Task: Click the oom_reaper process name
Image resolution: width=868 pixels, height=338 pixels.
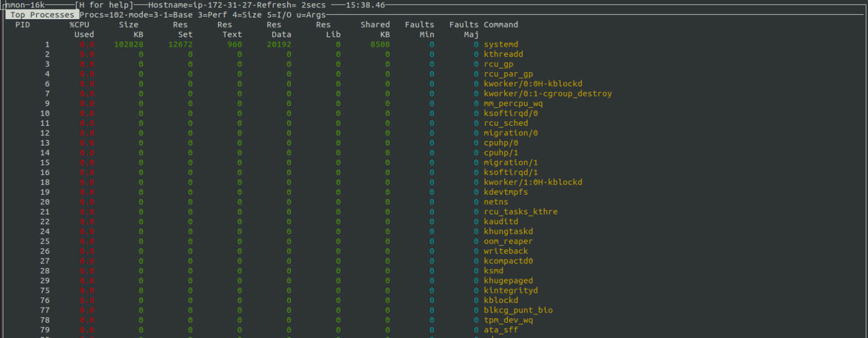Action: tap(508, 242)
